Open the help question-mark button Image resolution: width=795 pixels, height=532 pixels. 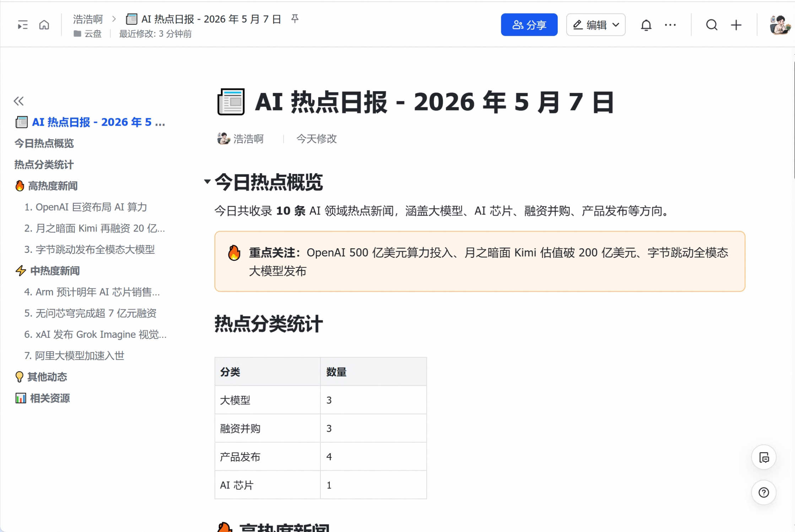(764, 493)
